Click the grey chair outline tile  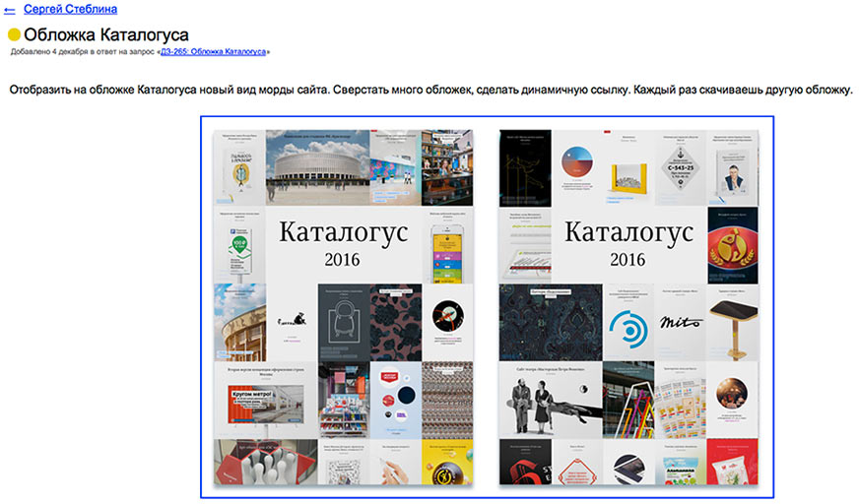(345, 322)
